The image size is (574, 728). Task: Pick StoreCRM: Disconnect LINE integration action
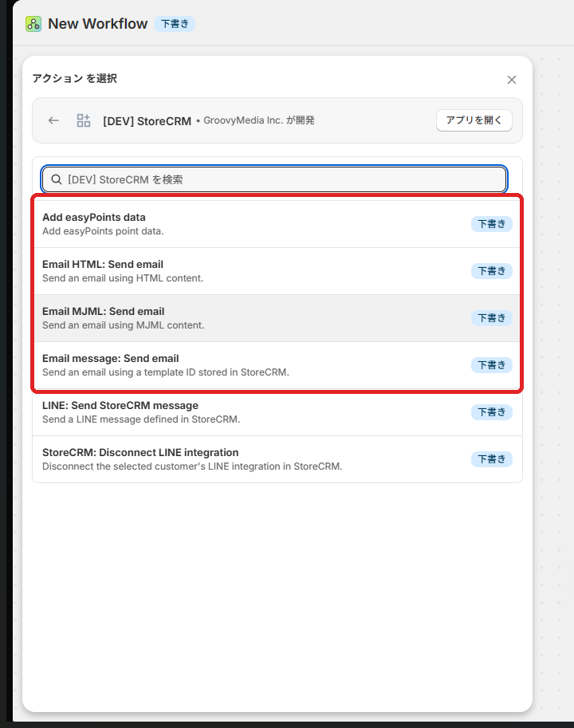[277, 459]
